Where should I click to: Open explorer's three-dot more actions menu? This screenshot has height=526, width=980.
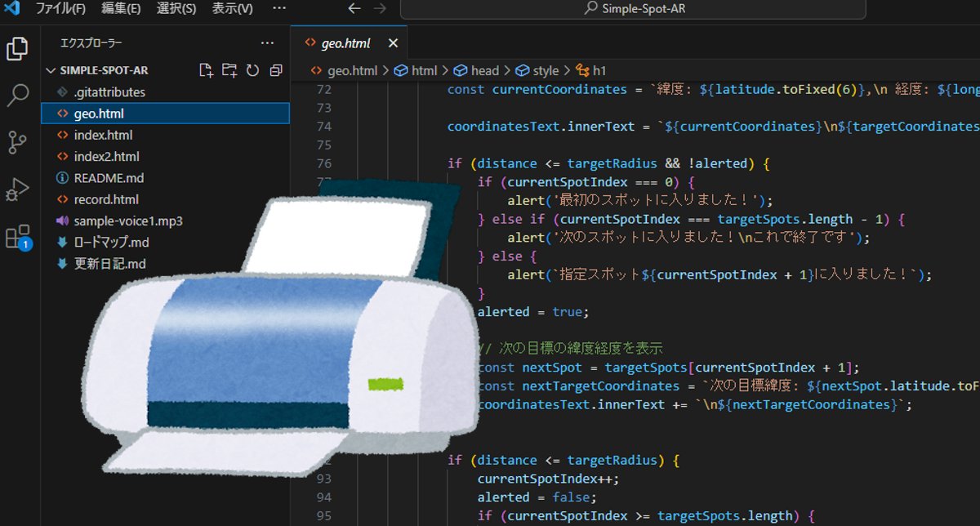(x=267, y=42)
